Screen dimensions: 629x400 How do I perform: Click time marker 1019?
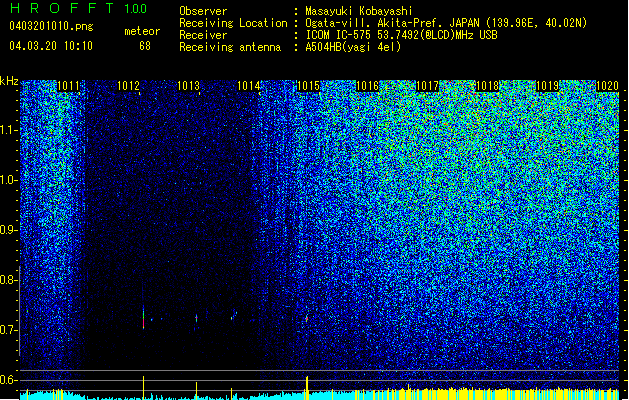coord(548,86)
